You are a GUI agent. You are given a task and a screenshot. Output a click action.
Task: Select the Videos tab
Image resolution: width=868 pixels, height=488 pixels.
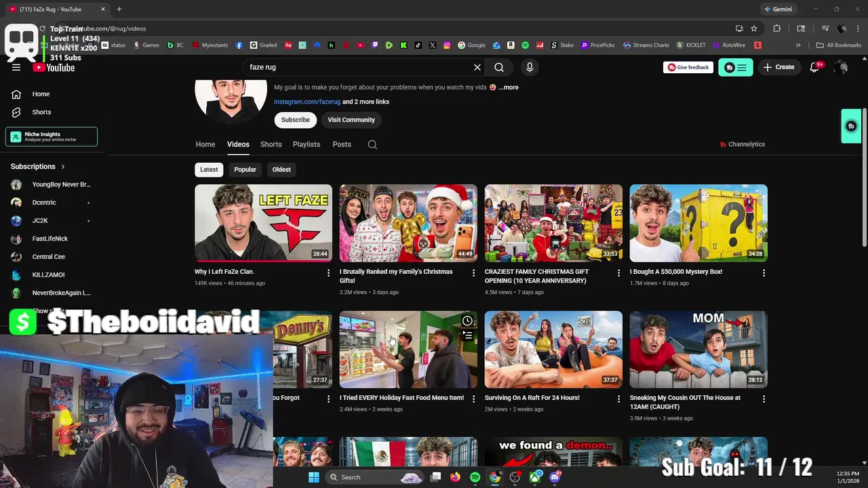click(x=238, y=144)
